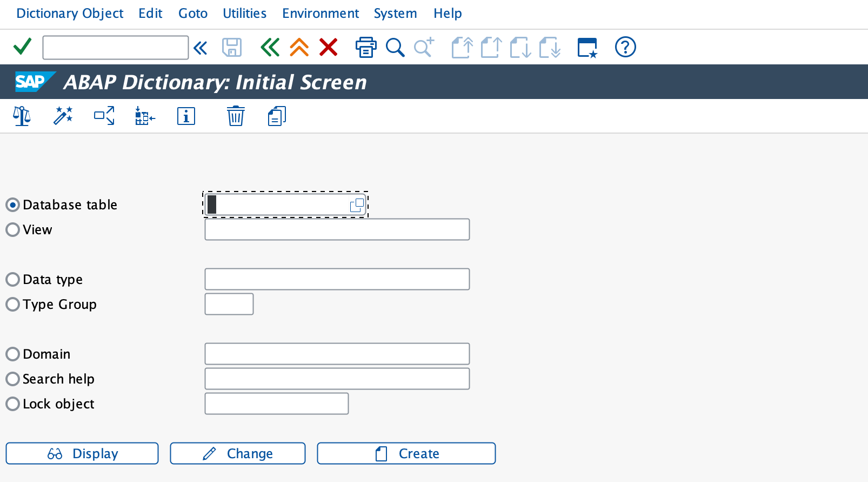Click the Save diskette icon
The height and width of the screenshot is (482, 868).
[x=232, y=48]
